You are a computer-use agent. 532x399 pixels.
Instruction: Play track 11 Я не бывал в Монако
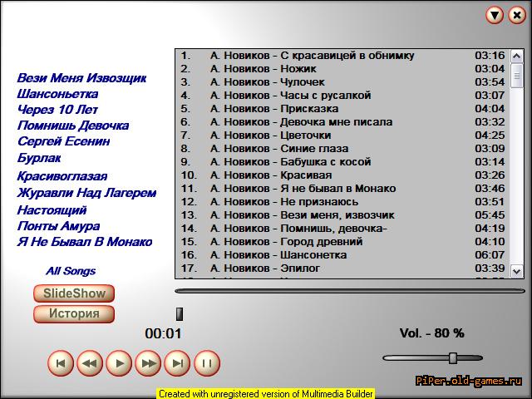tap(342, 189)
